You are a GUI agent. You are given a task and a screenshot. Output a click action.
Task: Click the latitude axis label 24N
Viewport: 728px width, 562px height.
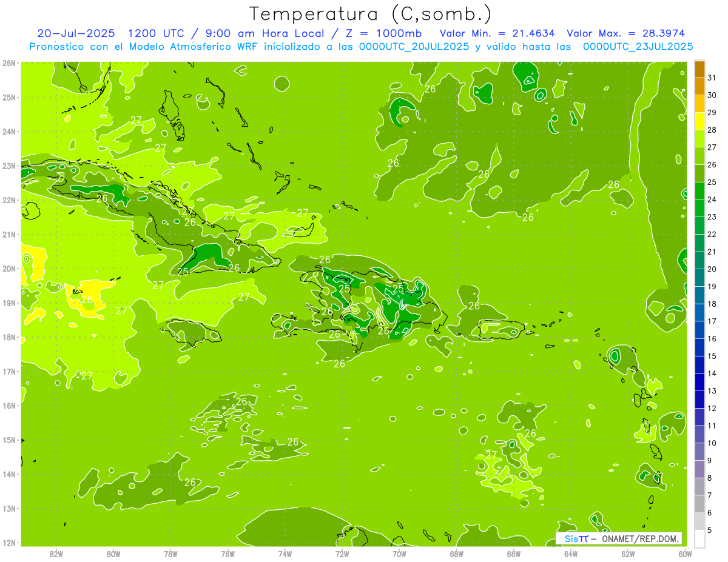click(x=9, y=132)
